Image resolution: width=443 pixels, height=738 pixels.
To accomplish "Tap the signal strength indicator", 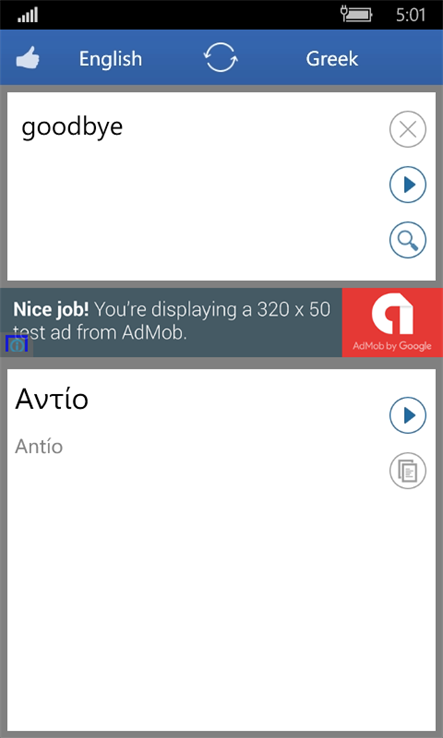I will 28,16.
